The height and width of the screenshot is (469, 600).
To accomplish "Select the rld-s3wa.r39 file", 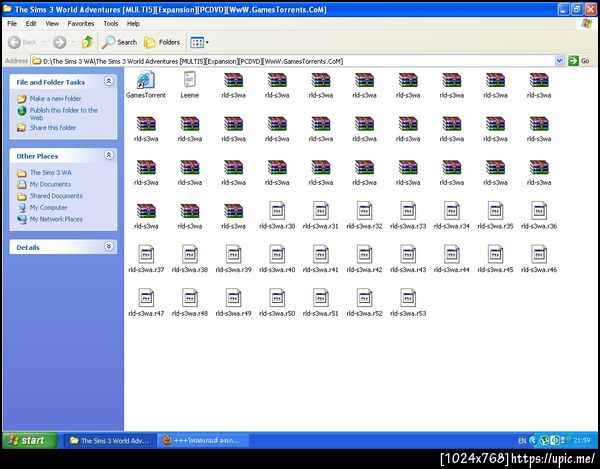I will tap(233, 259).
